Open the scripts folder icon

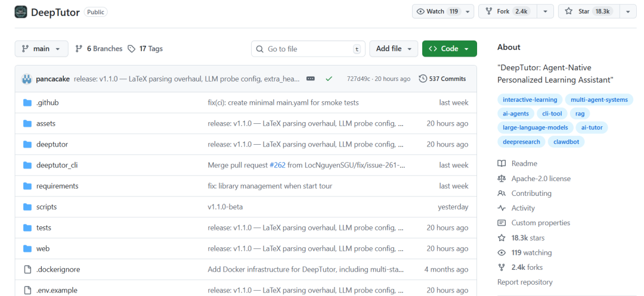click(x=27, y=207)
